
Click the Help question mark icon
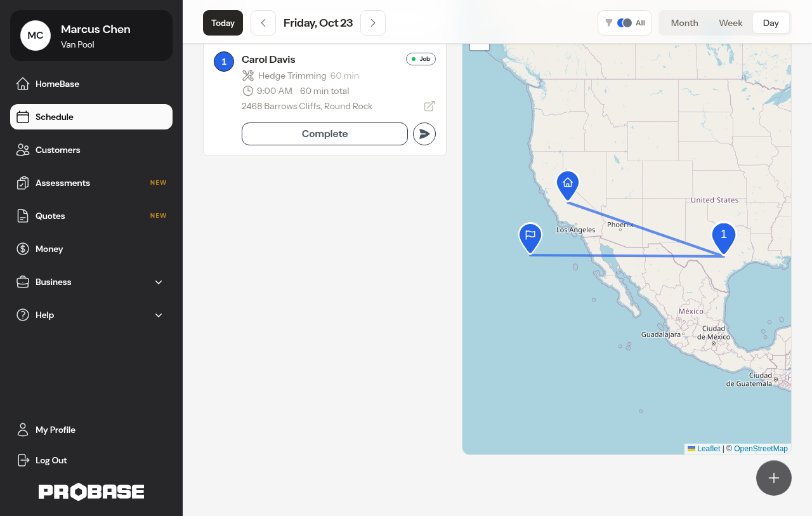point(23,315)
